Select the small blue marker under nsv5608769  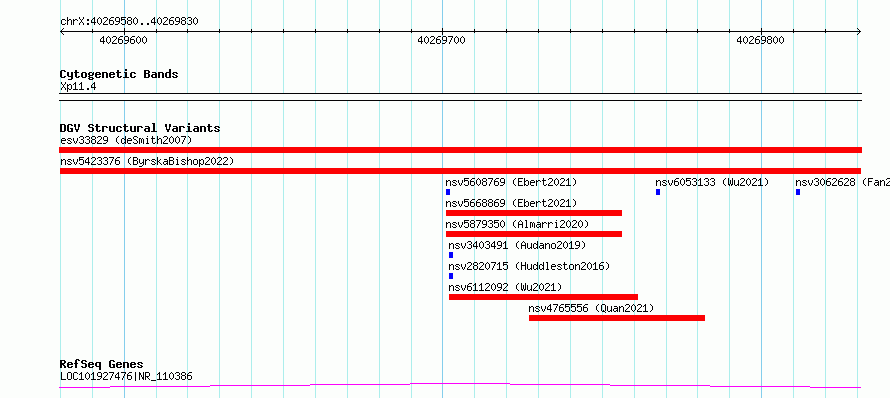pyautogui.click(x=448, y=192)
